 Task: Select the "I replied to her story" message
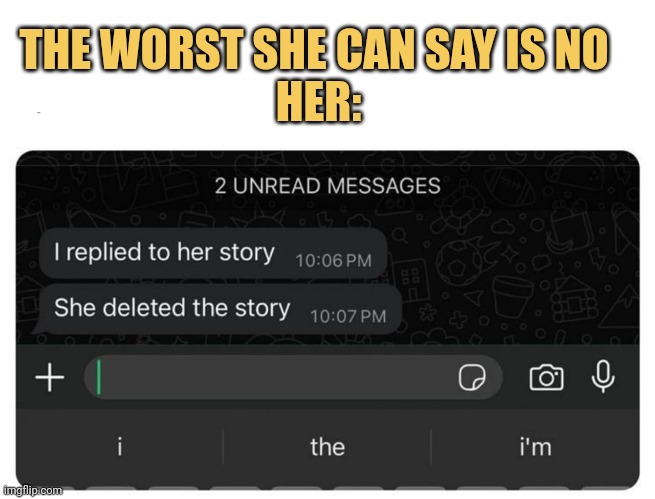coord(213,253)
